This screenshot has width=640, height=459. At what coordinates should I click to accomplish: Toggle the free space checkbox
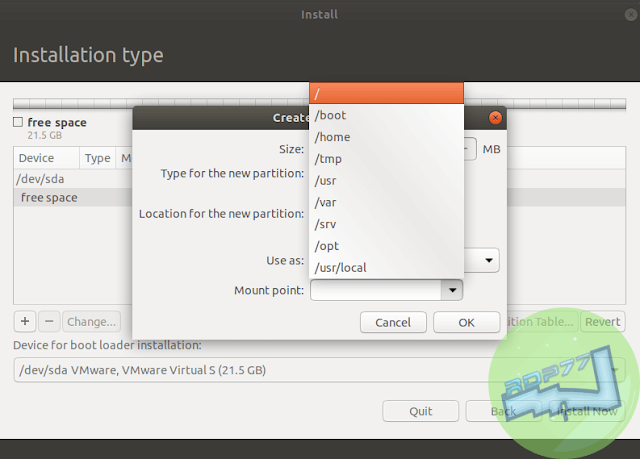[x=18, y=122]
